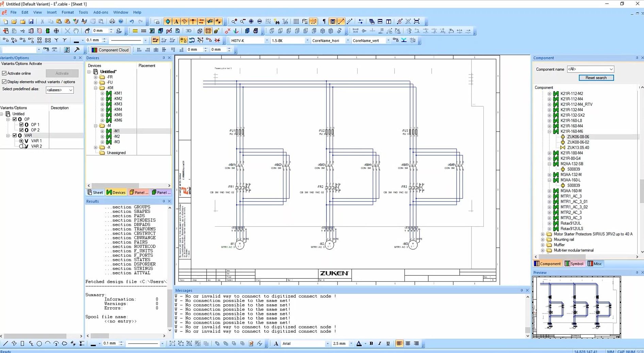Click the Print icon in the toolbar
Image resolution: width=644 pixels, height=353 pixels.
[x=112, y=21]
